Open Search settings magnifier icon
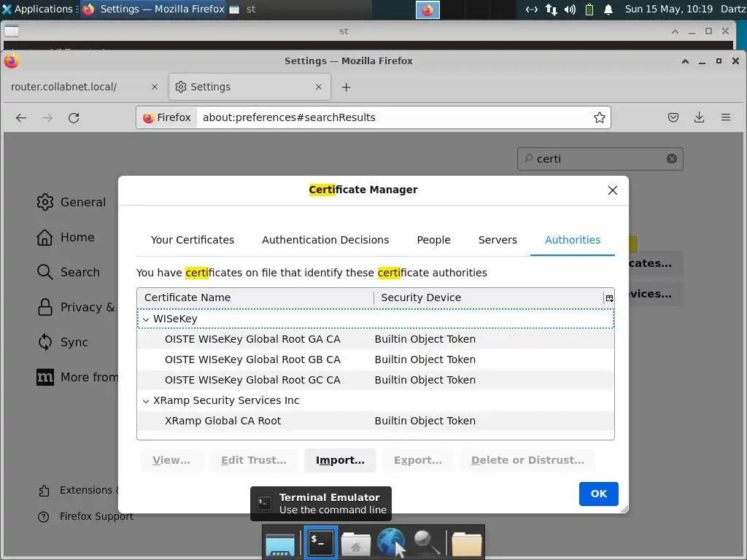747x560 pixels. point(44,272)
